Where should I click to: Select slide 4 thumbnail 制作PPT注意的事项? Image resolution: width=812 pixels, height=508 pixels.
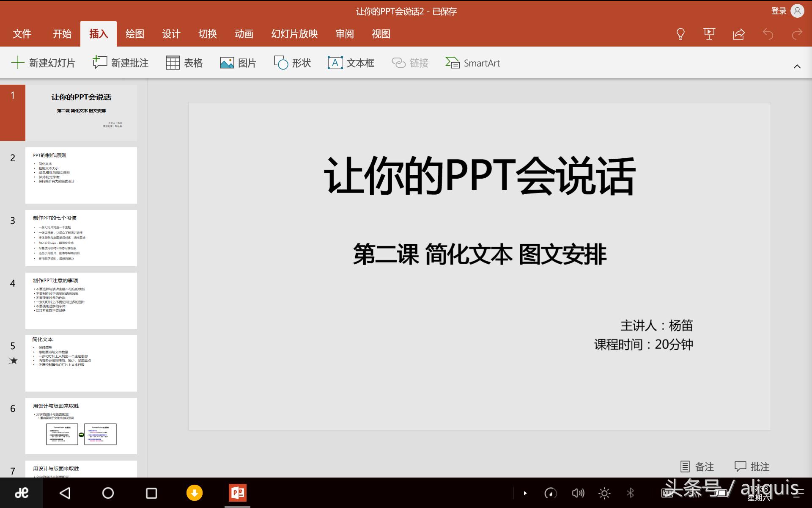81,301
